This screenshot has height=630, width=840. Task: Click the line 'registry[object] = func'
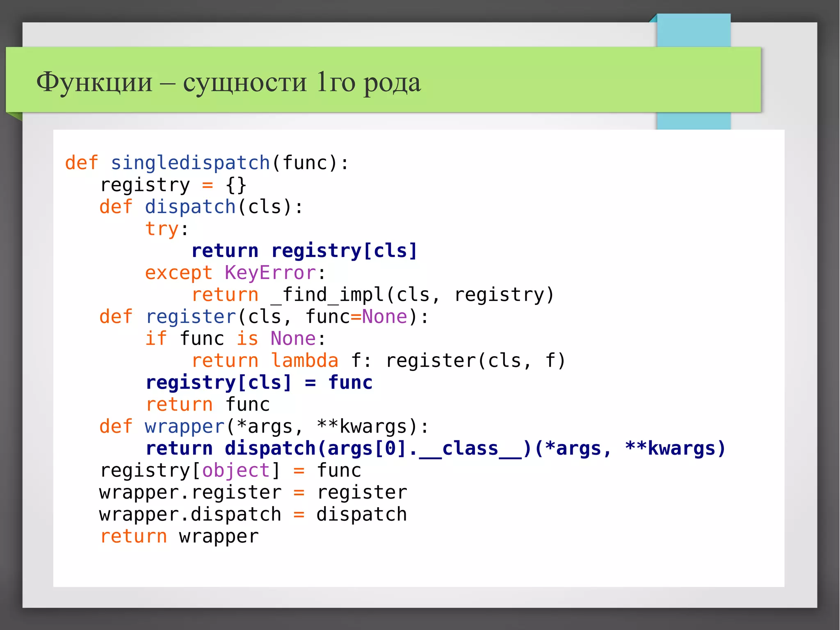[231, 470]
